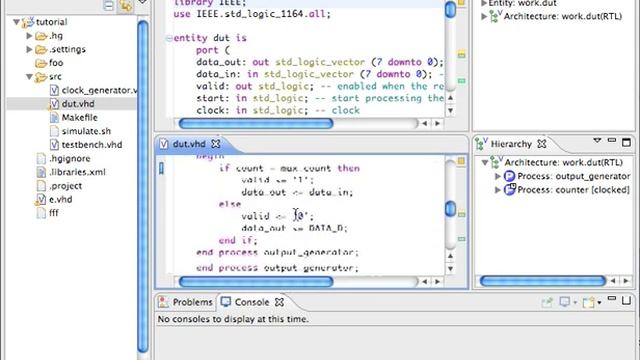Open clock_generator file in src
Viewport: 640px width, 360px height.
[x=99, y=90]
